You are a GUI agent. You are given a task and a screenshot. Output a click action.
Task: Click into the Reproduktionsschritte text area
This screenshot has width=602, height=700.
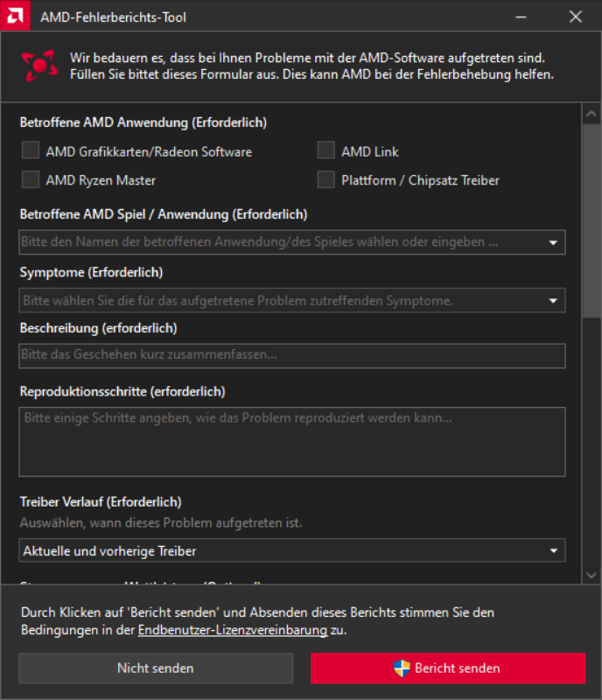point(292,442)
